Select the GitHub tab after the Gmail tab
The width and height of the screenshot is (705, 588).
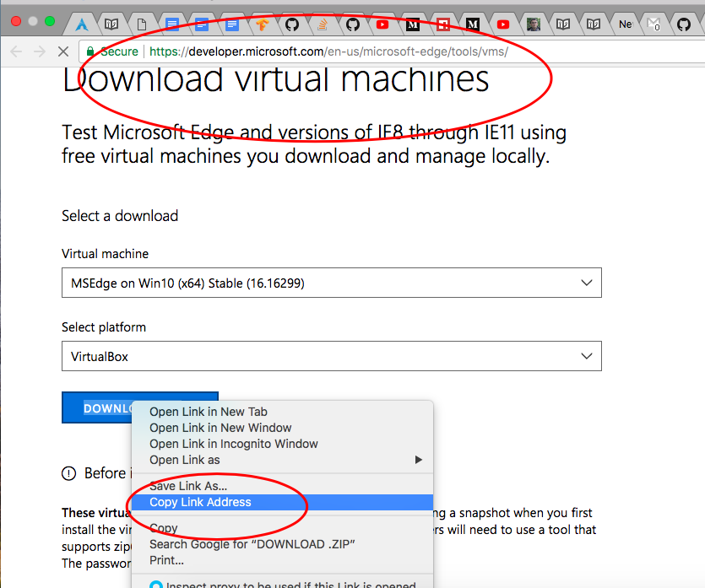tap(684, 24)
